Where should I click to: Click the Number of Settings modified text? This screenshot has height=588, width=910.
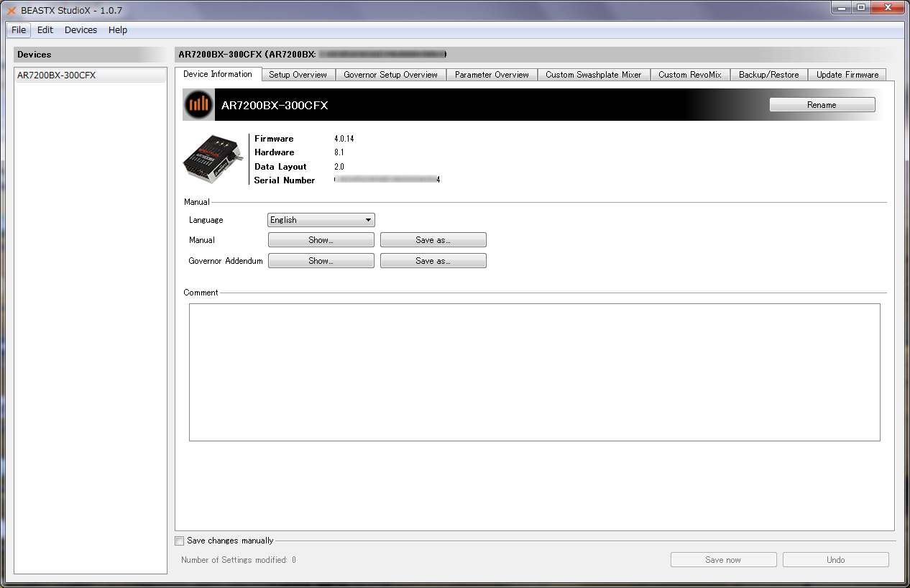pos(239,560)
